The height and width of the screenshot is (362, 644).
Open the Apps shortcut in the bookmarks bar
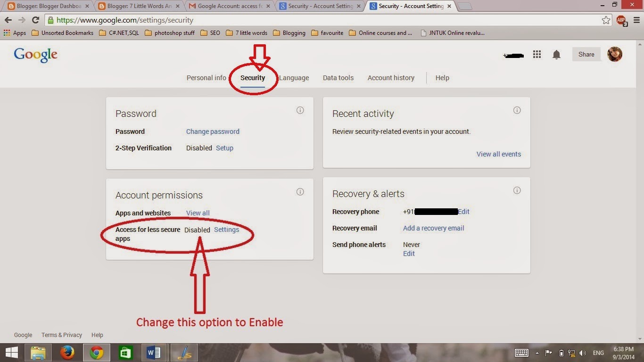[15, 33]
